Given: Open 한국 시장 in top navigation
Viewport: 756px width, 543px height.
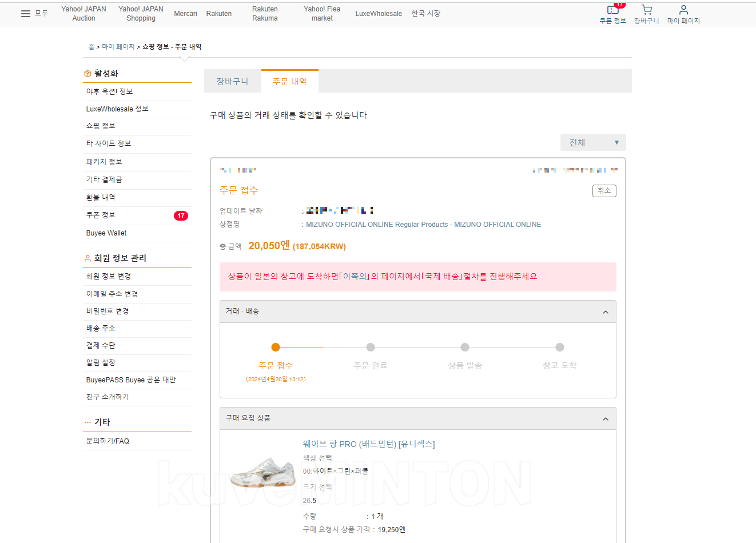Looking at the screenshot, I should coord(426,13).
